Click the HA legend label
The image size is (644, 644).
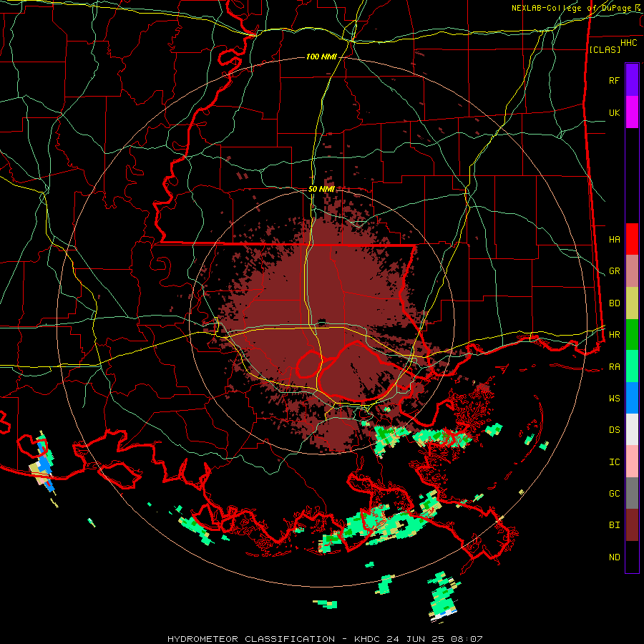pyautogui.click(x=614, y=240)
